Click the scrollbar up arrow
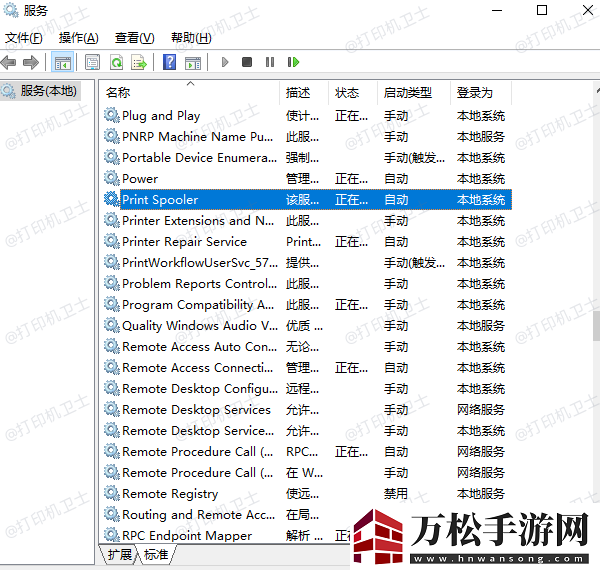The height and width of the screenshot is (570, 600). [597, 91]
